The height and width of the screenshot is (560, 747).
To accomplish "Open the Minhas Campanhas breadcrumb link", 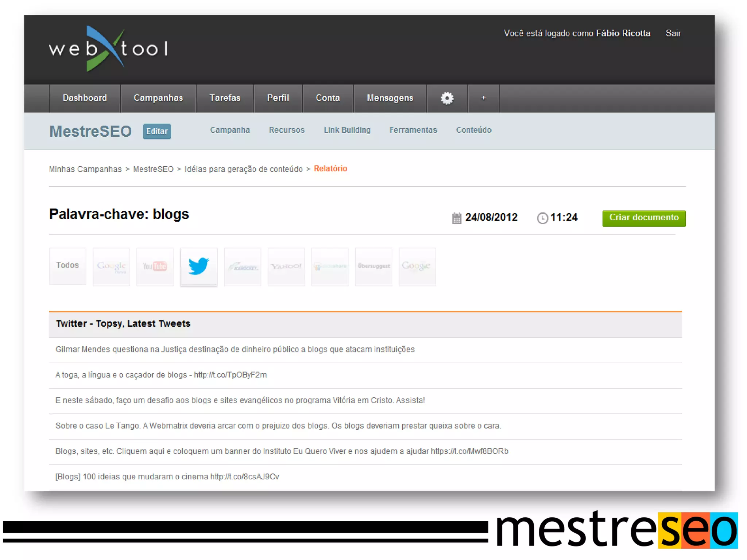I will click(85, 169).
